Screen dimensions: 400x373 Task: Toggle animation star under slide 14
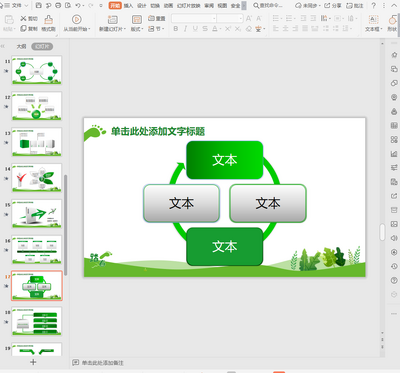tap(6, 178)
